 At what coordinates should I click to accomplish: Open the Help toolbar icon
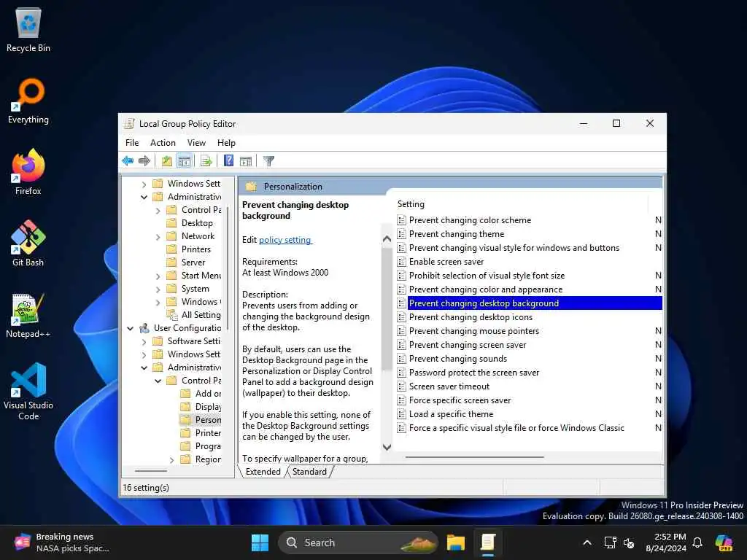point(228,161)
